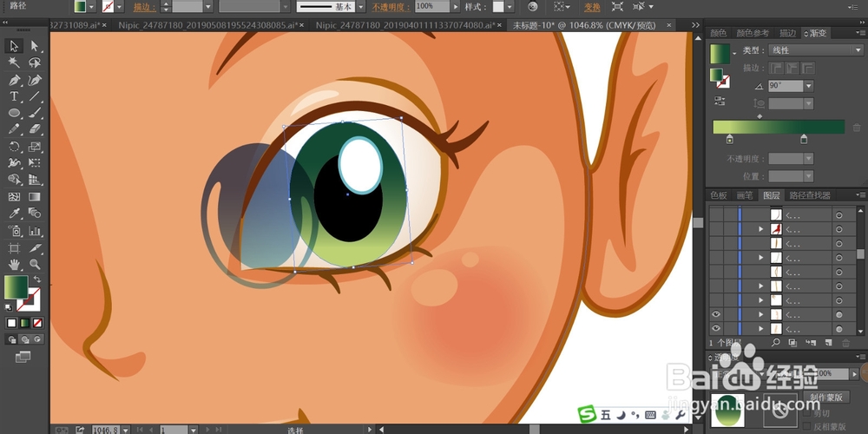Enable the 反相蒙版 checkbox
This screenshot has height=434, width=868.
click(806, 426)
